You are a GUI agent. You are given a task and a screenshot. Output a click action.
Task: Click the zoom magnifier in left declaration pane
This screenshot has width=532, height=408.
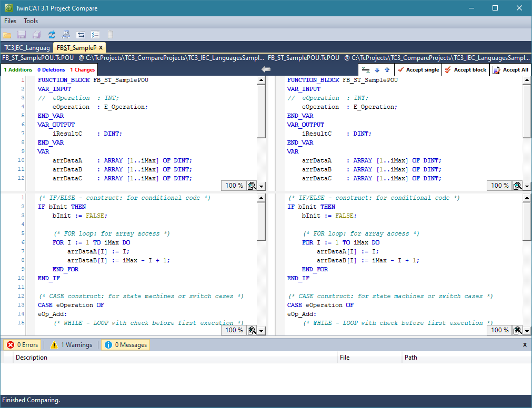[252, 186]
